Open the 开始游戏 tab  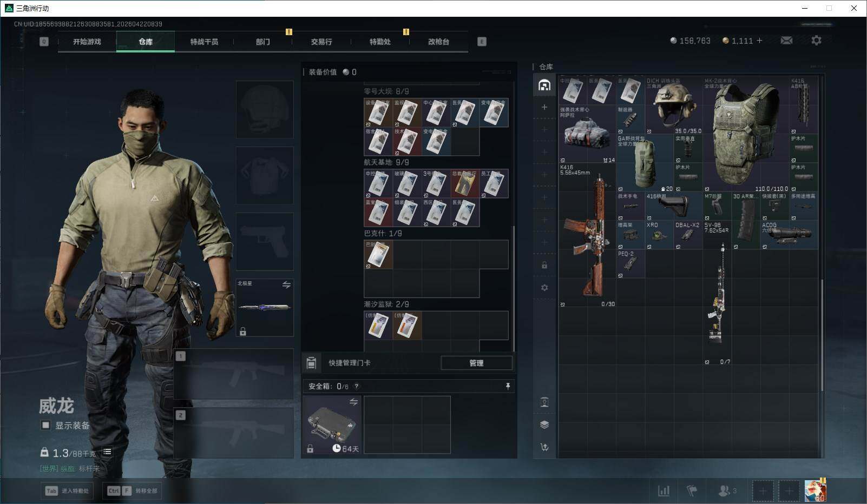click(87, 42)
